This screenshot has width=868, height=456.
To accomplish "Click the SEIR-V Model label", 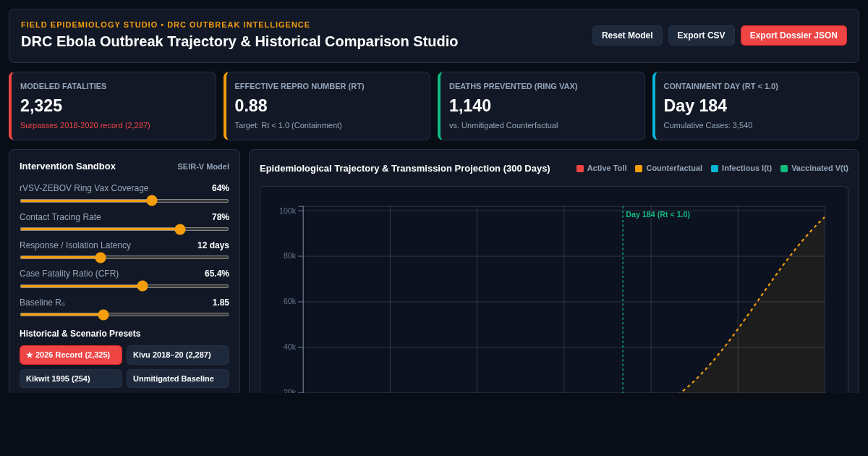I will tap(203, 166).
